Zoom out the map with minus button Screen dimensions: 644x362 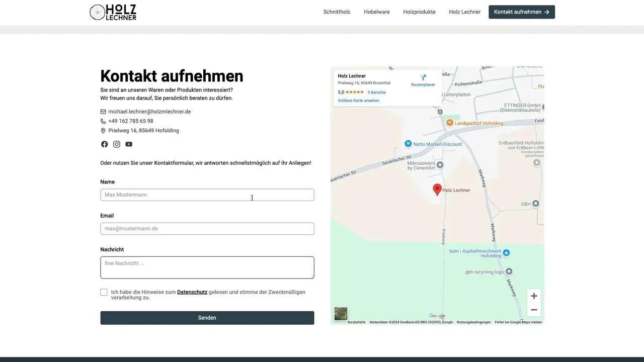click(x=534, y=310)
